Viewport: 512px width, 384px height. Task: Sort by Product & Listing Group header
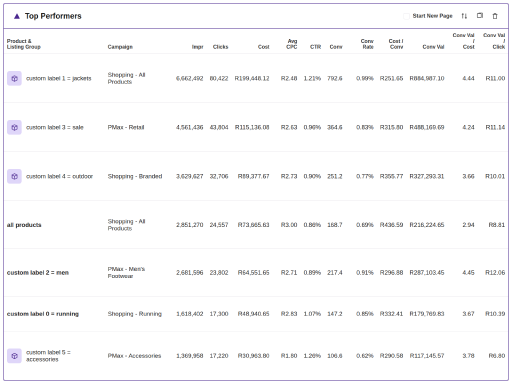tap(24, 44)
